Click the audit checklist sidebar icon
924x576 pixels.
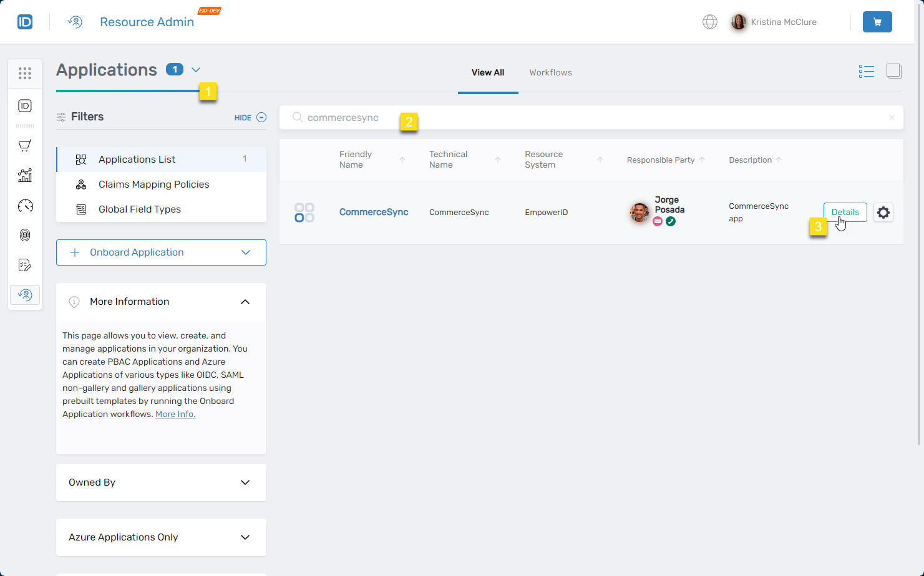click(x=25, y=265)
